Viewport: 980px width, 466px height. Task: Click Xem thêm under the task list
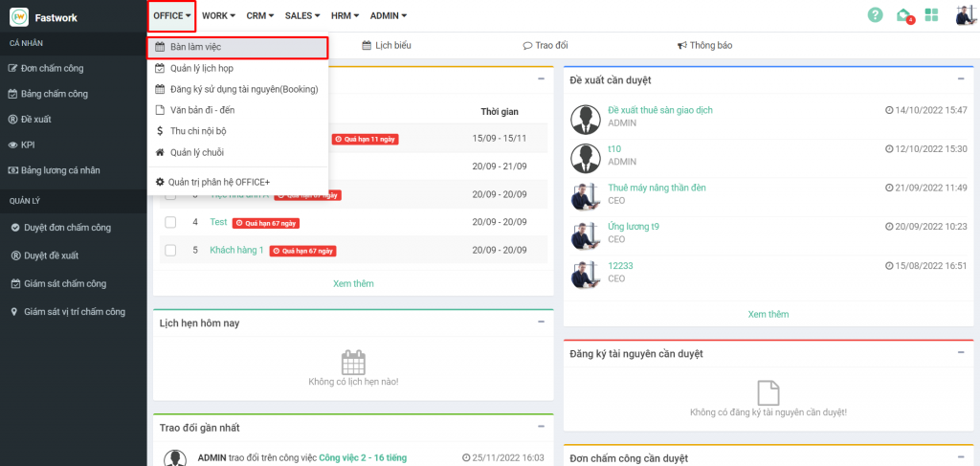click(353, 283)
